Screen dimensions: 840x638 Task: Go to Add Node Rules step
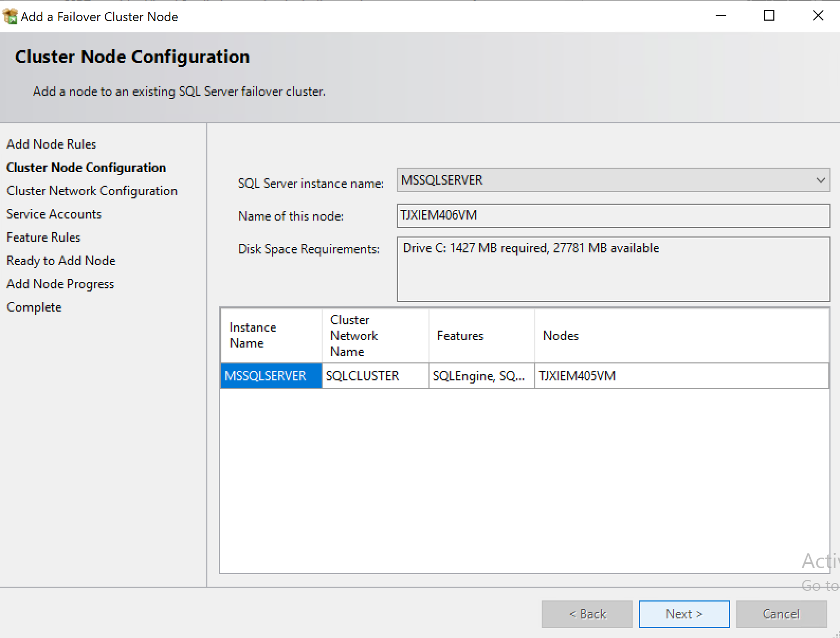point(51,144)
